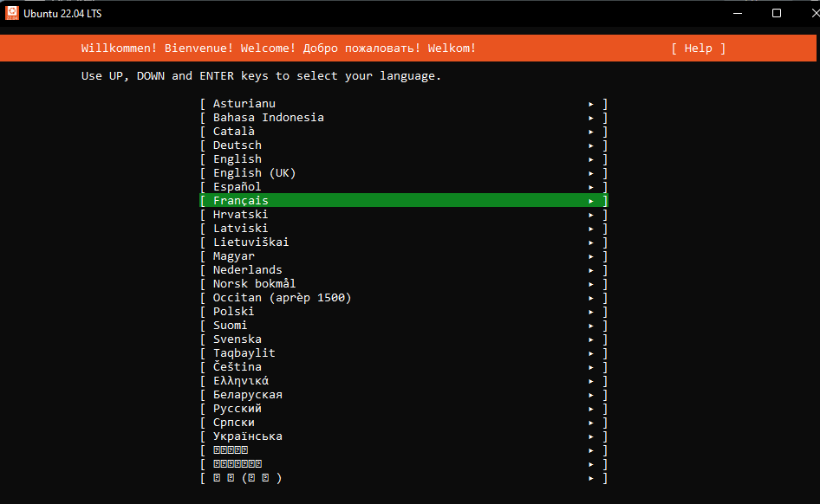
Task: Open the Help menu in the header
Action: pyautogui.click(x=698, y=48)
